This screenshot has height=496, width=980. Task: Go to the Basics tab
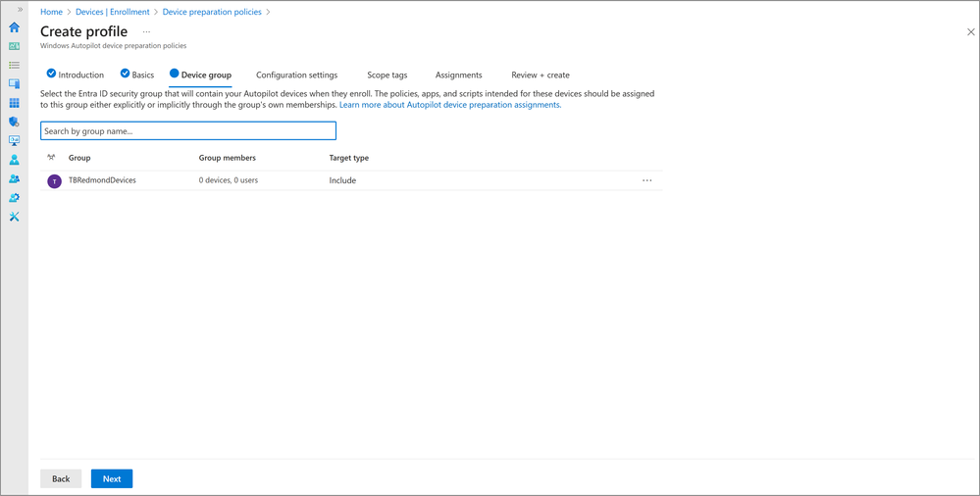pos(137,74)
